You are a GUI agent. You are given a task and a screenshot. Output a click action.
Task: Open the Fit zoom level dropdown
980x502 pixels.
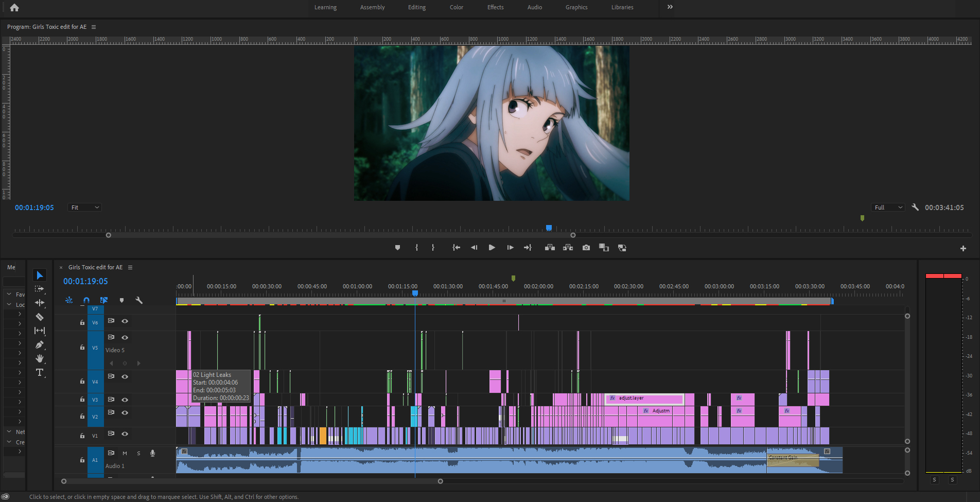pyautogui.click(x=85, y=207)
